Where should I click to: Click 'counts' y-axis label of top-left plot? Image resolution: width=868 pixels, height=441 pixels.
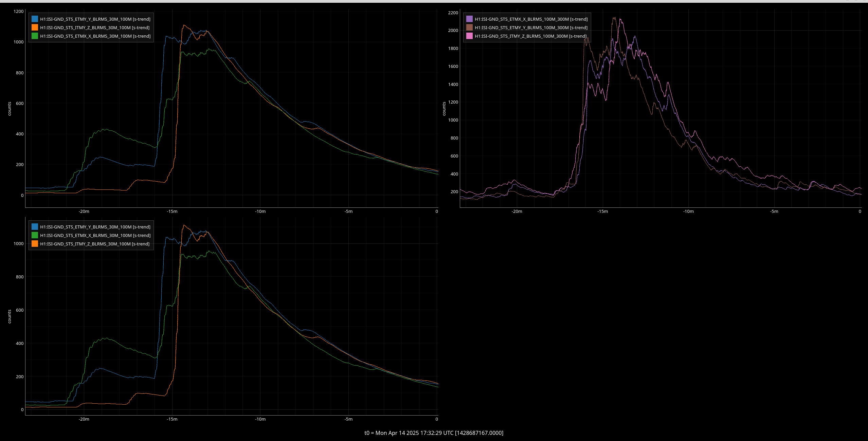(x=10, y=109)
